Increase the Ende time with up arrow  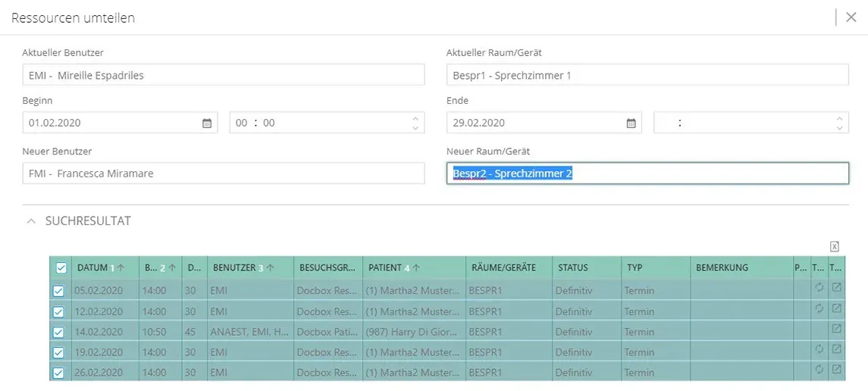coord(839,117)
